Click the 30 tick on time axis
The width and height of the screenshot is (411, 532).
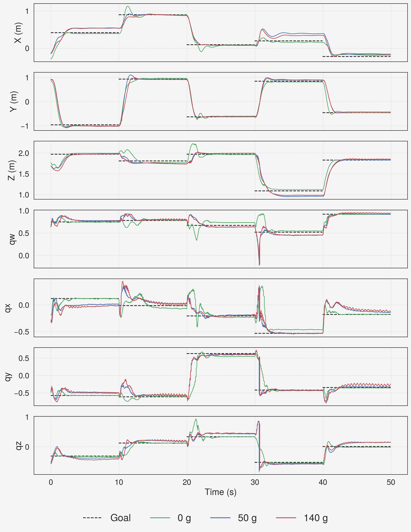click(x=255, y=482)
